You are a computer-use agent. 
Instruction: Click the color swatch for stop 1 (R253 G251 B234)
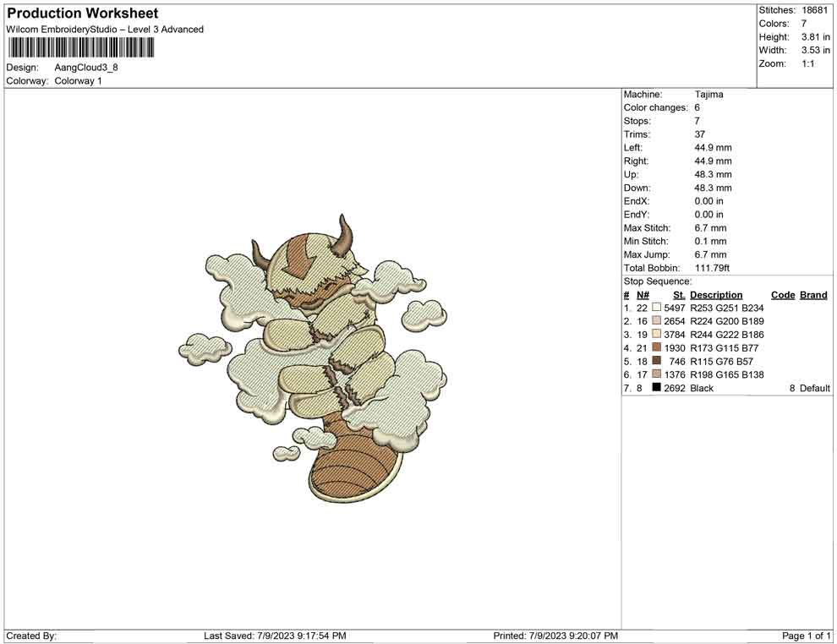tap(657, 308)
